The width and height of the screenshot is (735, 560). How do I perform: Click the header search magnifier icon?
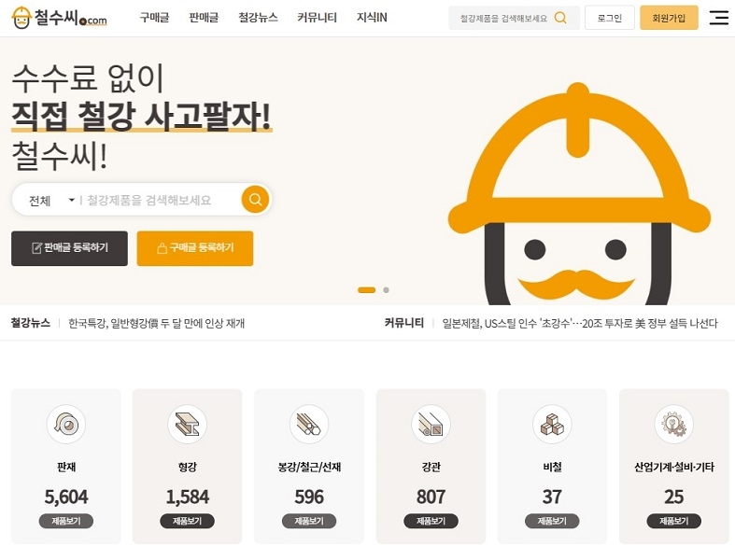coord(560,18)
